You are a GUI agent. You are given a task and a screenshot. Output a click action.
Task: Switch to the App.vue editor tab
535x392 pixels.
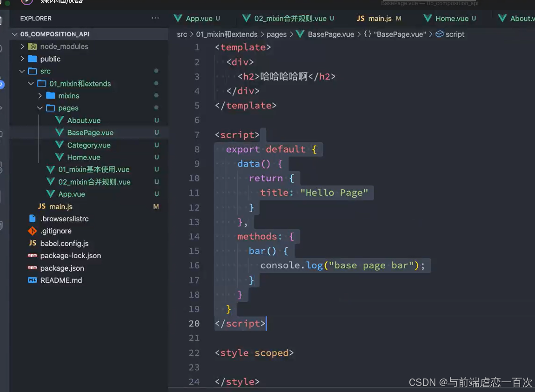[199, 19]
